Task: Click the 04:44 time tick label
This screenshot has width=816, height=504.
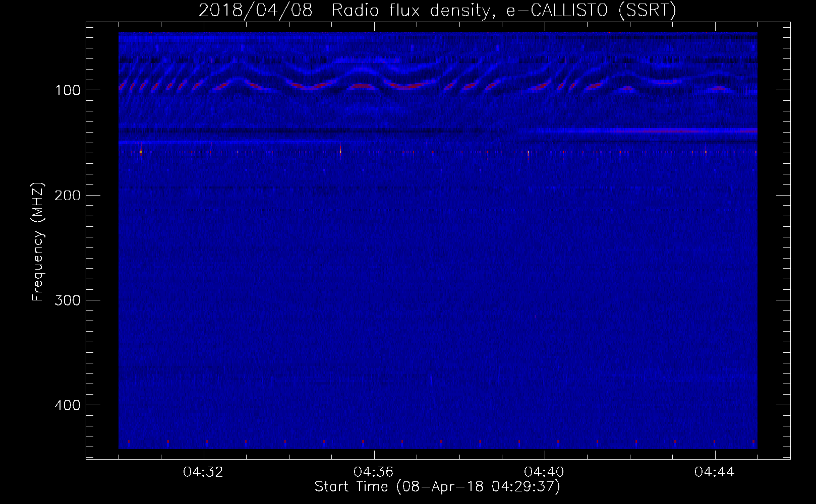Action: pyautogui.click(x=715, y=472)
